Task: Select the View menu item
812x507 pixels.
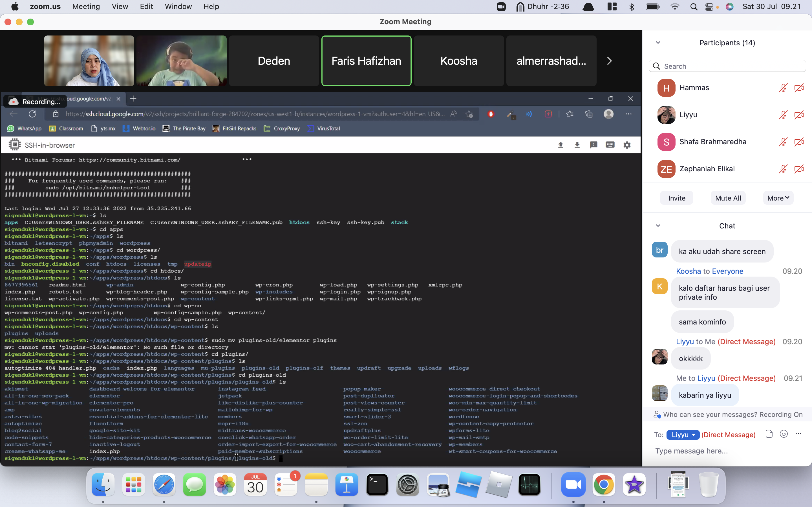Action: 119,6
